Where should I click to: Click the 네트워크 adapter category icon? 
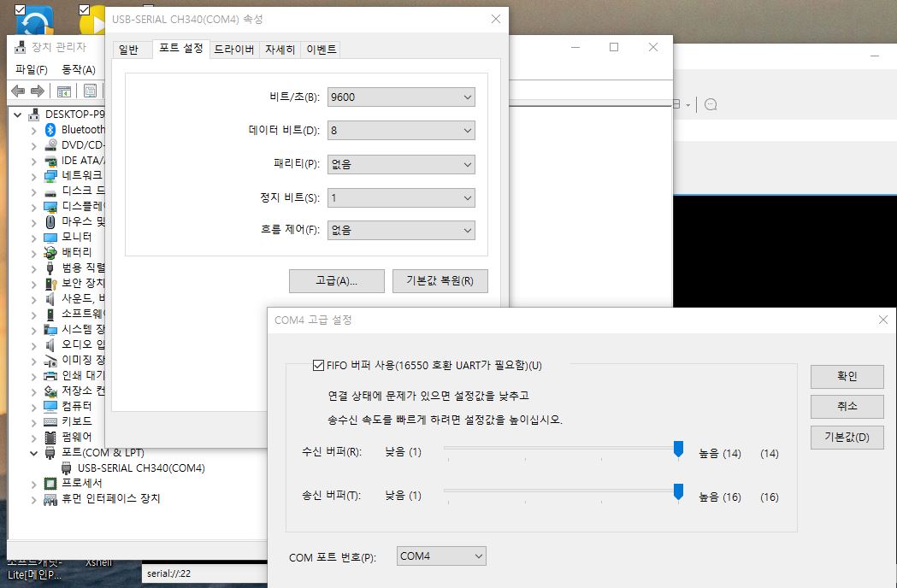pos(50,175)
